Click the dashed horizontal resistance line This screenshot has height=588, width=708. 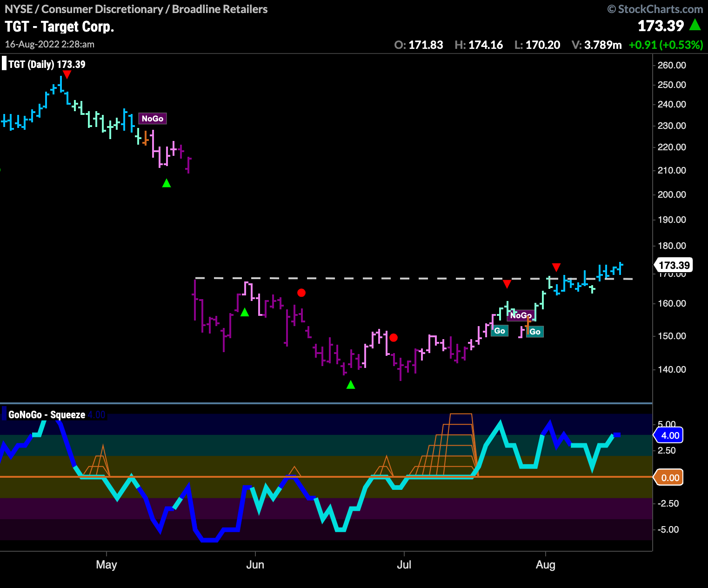click(x=372, y=278)
